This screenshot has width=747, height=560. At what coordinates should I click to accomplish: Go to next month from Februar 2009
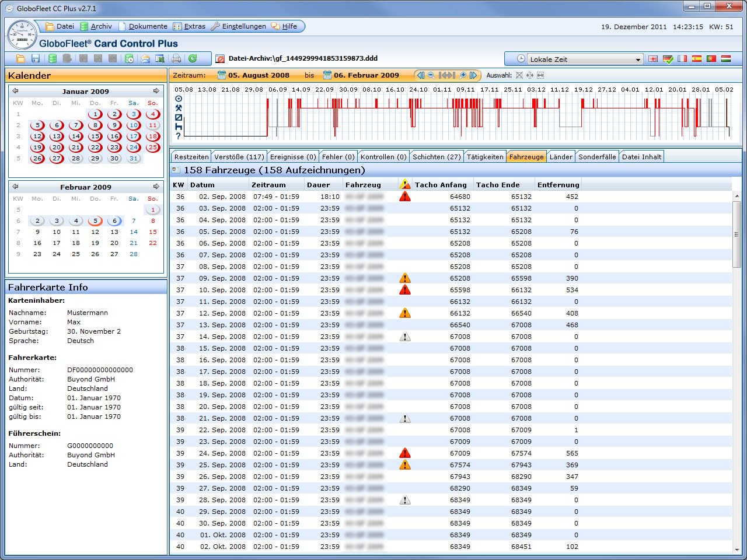coord(156,187)
